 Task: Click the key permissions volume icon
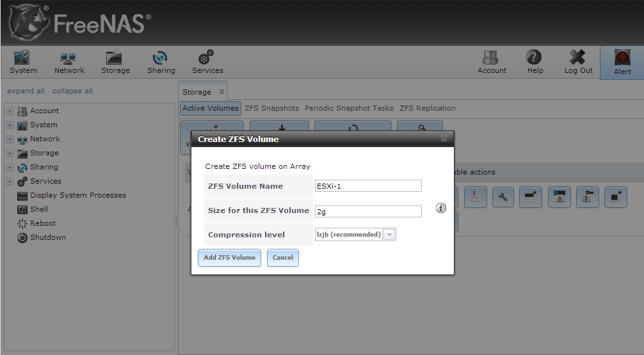tap(587, 197)
